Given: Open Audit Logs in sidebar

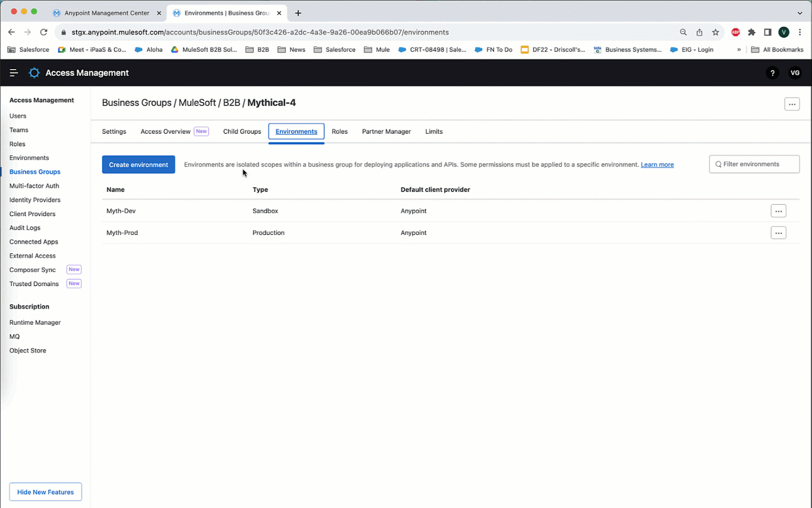Looking at the screenshot, I should tap(25, 228).
